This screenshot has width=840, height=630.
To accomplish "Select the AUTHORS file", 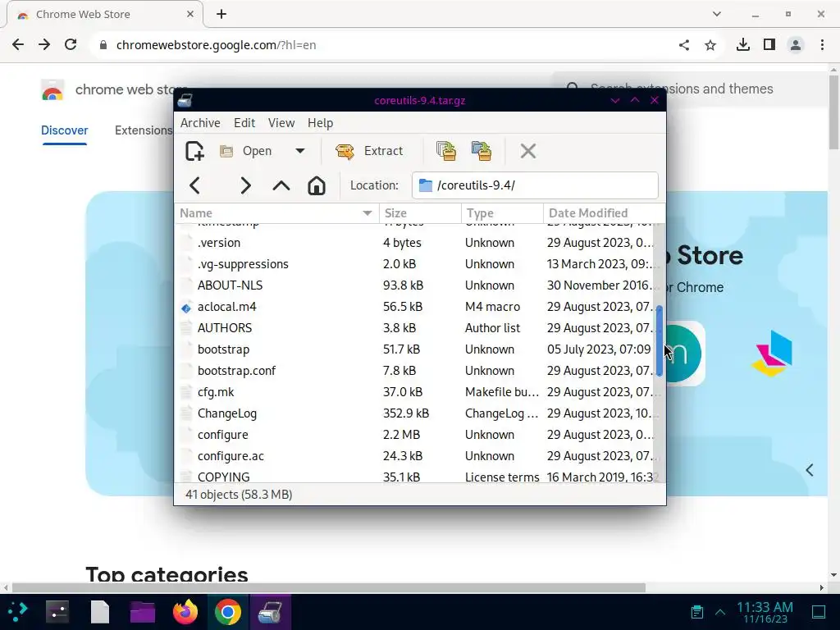I will pyautogui.click(x=415, y=328).
